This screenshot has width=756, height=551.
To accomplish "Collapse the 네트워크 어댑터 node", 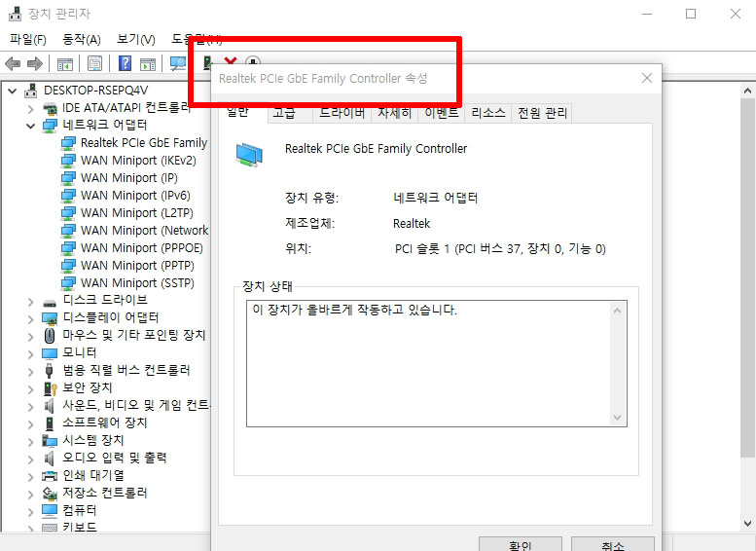I will (31, 126).
